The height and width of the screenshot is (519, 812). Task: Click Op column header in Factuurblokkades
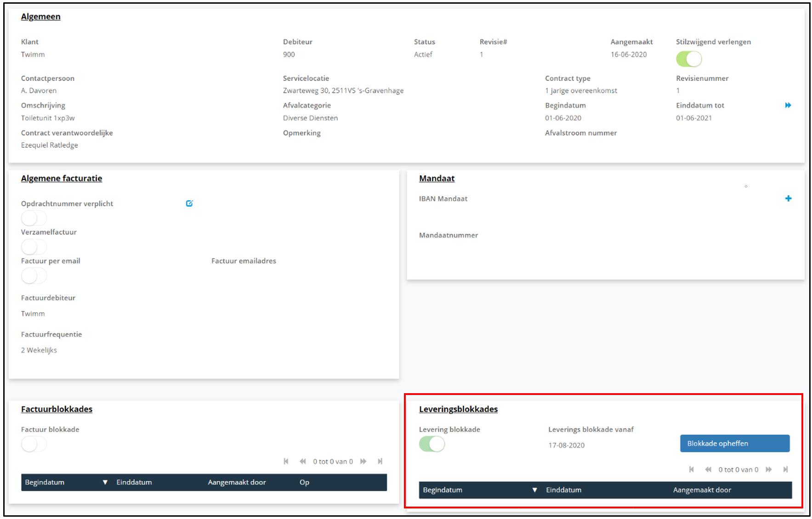304,482
